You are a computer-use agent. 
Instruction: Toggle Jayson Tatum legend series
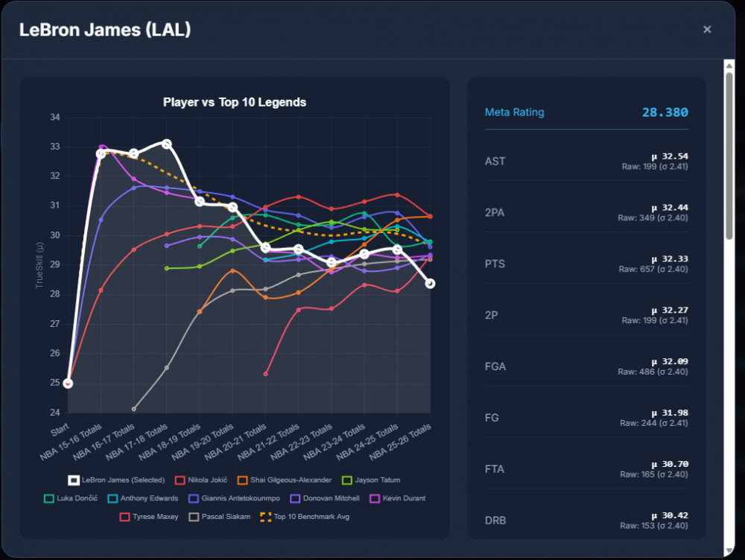tap(371, 480)
